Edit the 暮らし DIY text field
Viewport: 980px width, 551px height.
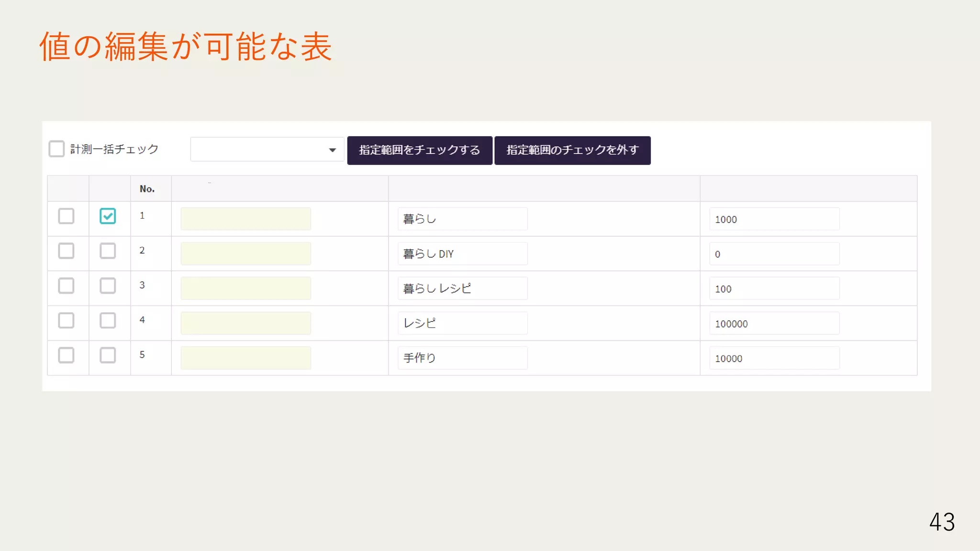click(462, 253)
